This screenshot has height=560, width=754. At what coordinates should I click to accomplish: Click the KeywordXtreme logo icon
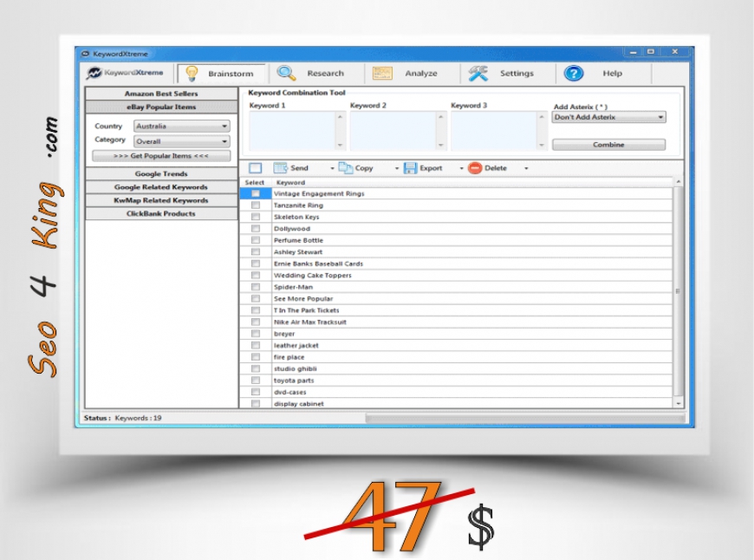point(94,73)
